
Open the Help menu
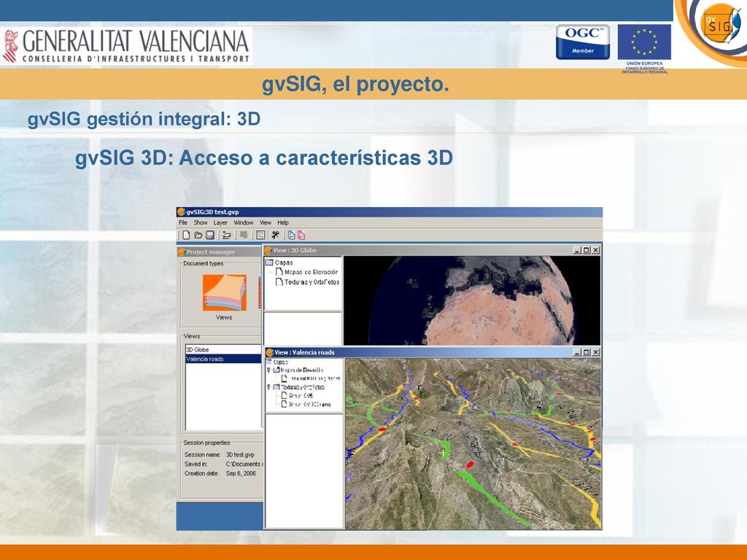tap(283, 222)
